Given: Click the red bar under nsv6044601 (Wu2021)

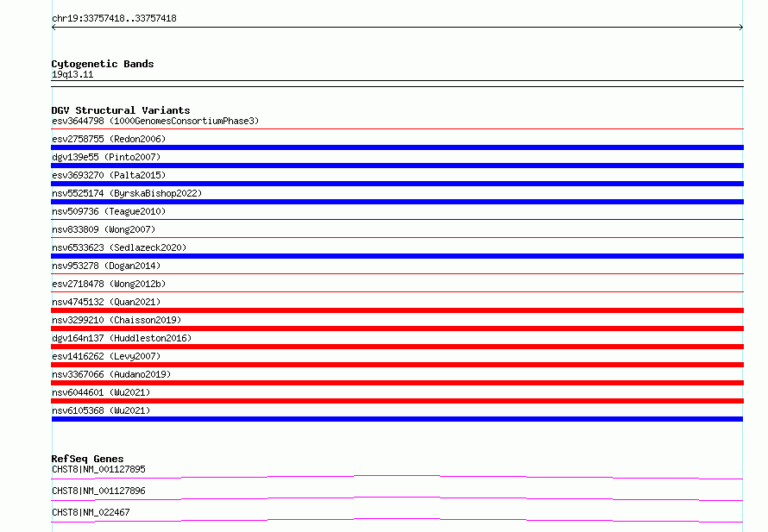Looking at the screenshot, I should pyautogui.click(x=397, y=401).
